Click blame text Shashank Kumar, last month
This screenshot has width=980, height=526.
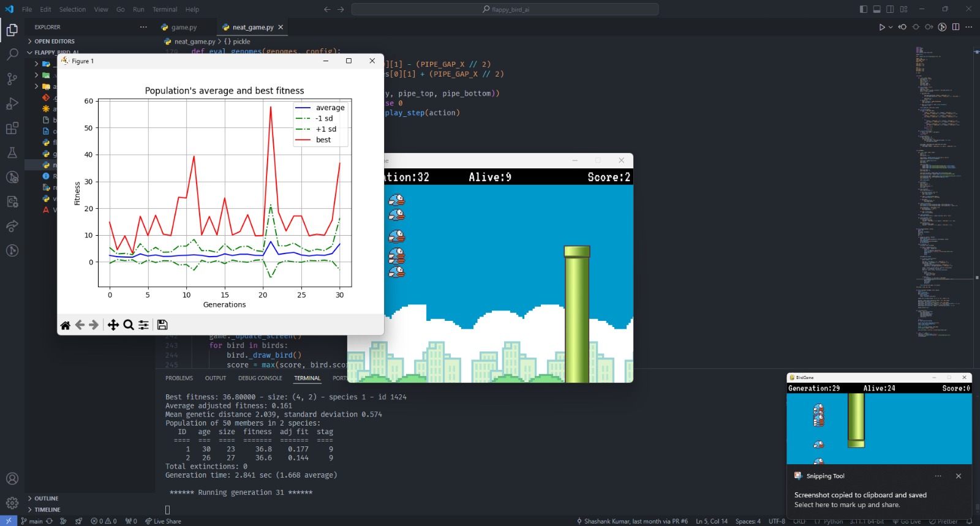tap(632, 521)
